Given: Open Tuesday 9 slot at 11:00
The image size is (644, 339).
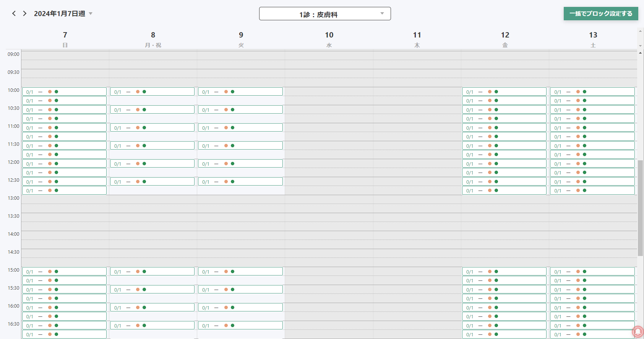Looking at the screenshot, I should pyautogui.click(x=240, y=127).
